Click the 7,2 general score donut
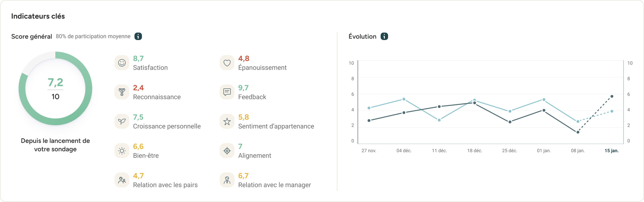 [x=55, y=88]
